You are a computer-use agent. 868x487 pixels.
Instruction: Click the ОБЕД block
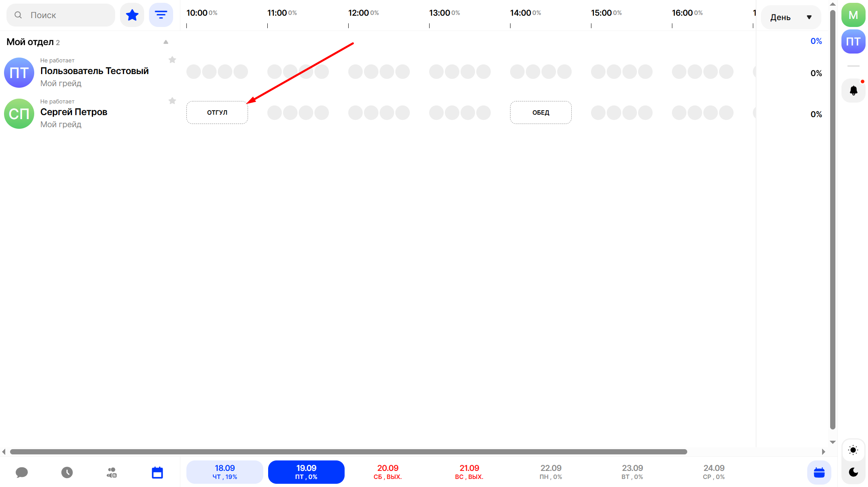pos(541,113)
